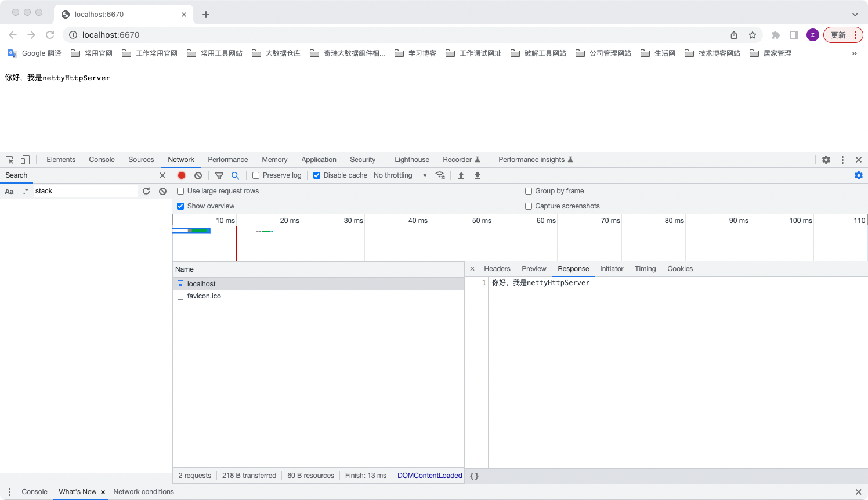Click Export HAR download icon
The height and width of the screenshot is (500, 868).
point(478,175)
